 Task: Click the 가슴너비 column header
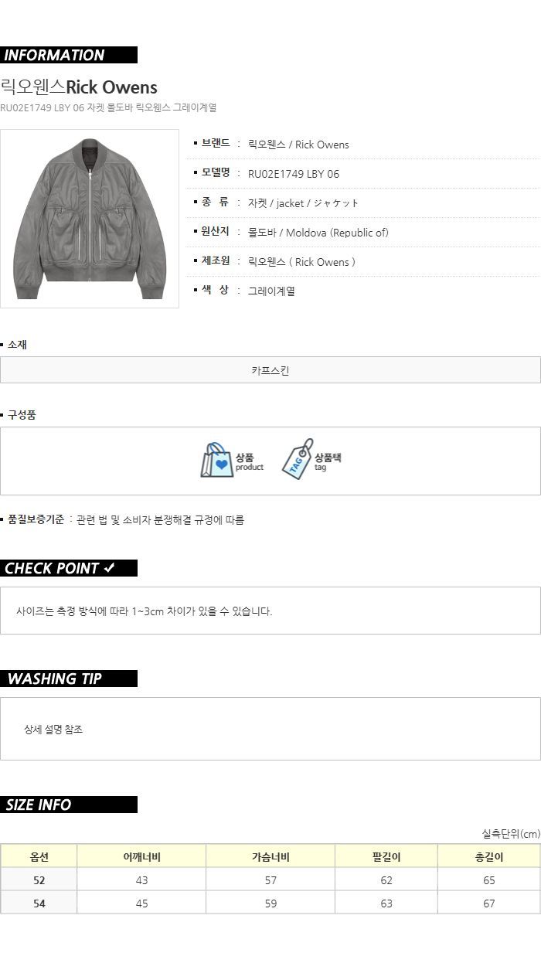(270, 856)
